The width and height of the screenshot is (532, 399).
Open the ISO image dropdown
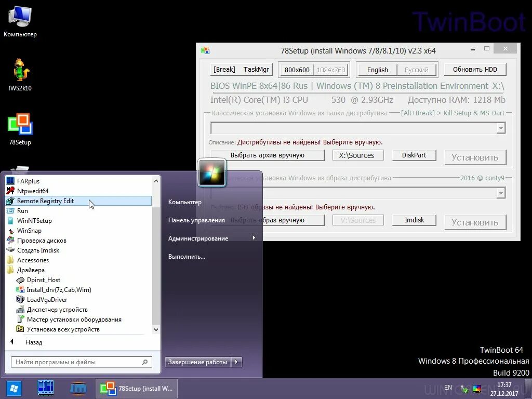tap(501, 193)
